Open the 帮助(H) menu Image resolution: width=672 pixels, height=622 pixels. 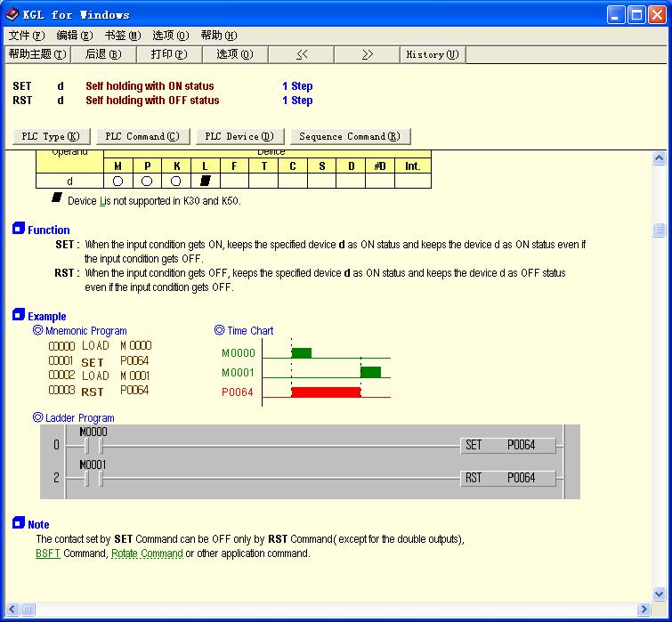pos(219,36)
